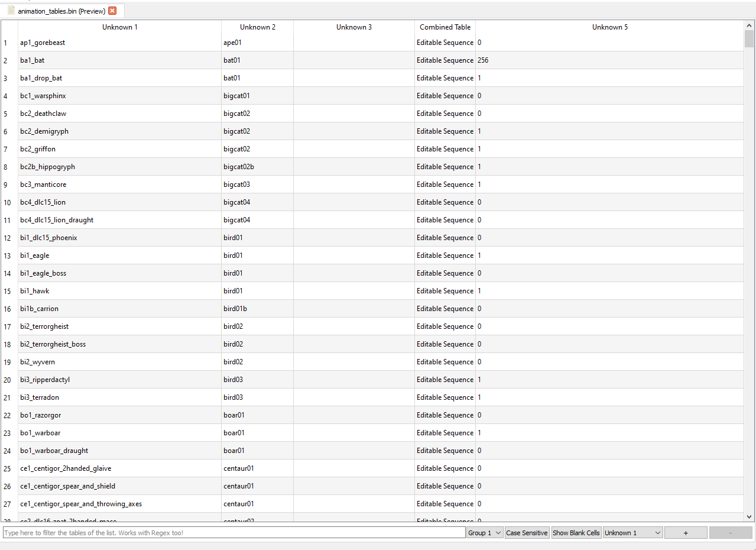Close the animation_tables.bin preview tab
756x550 pixels.
112,11
